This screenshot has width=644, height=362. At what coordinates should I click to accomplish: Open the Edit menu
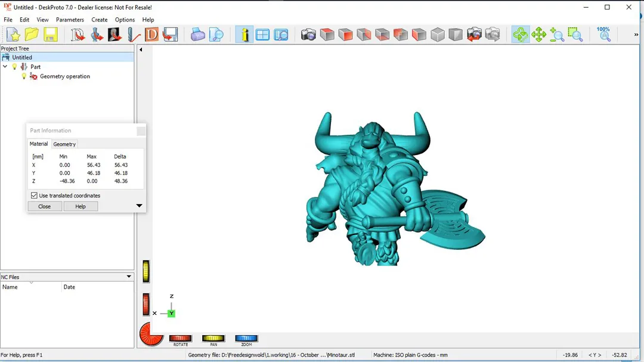tap(24, 19)
